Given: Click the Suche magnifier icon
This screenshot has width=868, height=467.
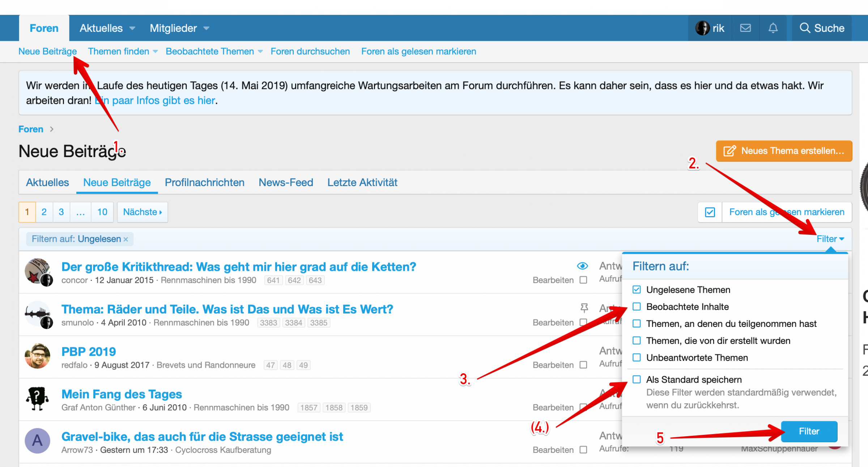Looking at the screenshot, I should (805, 28).
